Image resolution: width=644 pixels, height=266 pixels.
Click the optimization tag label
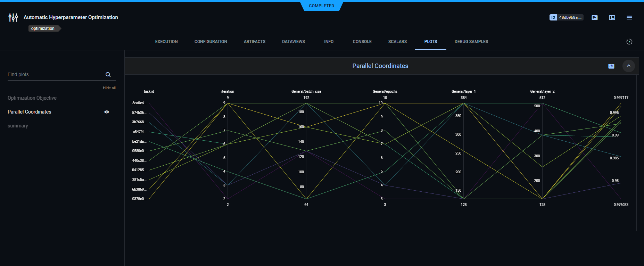[43, 28]
